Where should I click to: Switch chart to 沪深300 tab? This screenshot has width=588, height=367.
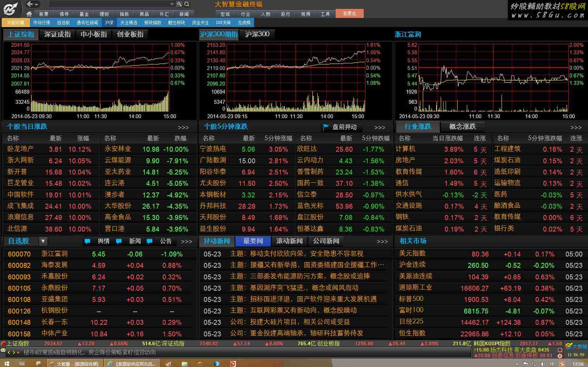click(257, 34)
